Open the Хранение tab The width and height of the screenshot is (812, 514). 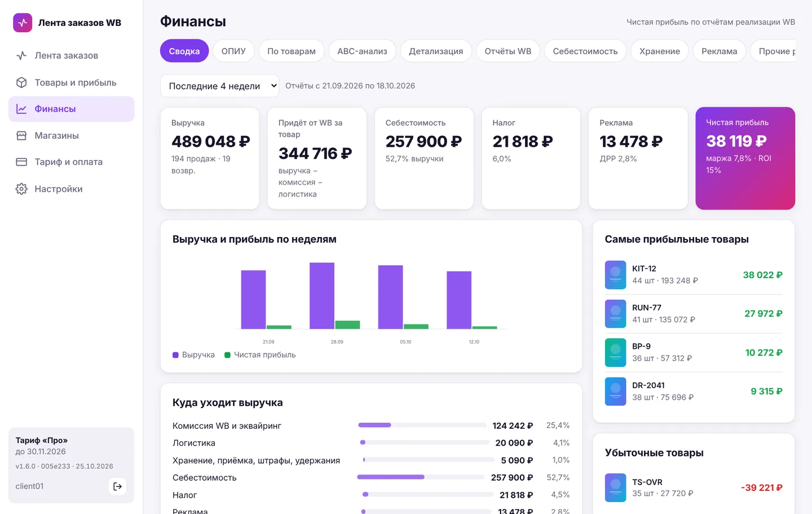pyautogui.click(x=660, y=51)
